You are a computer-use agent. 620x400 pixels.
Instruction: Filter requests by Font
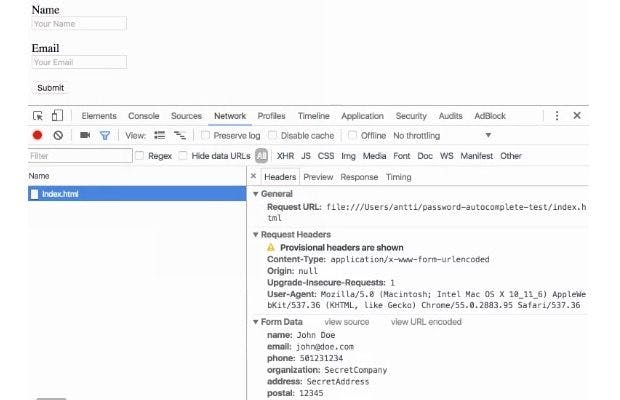[x=402, y=156]
